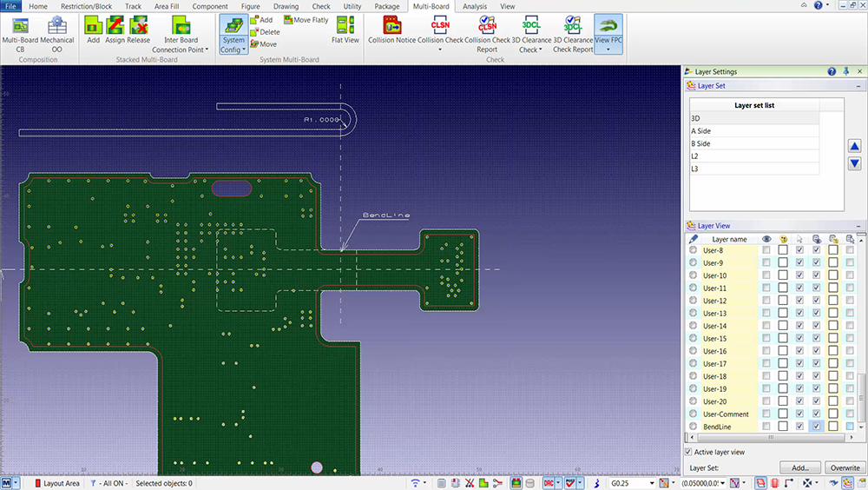Click the Release stacked board icon
This screenshot has width=868, height=490.
[138, 26]
